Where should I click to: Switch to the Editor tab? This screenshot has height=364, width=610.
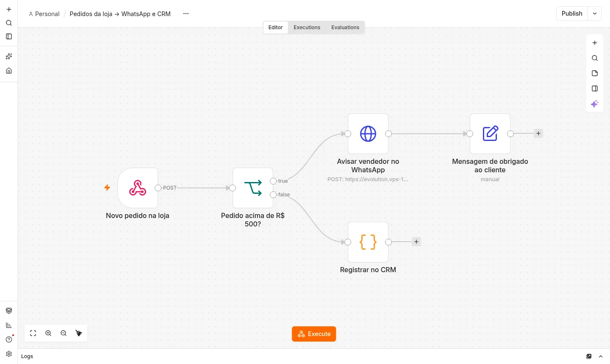275,28
